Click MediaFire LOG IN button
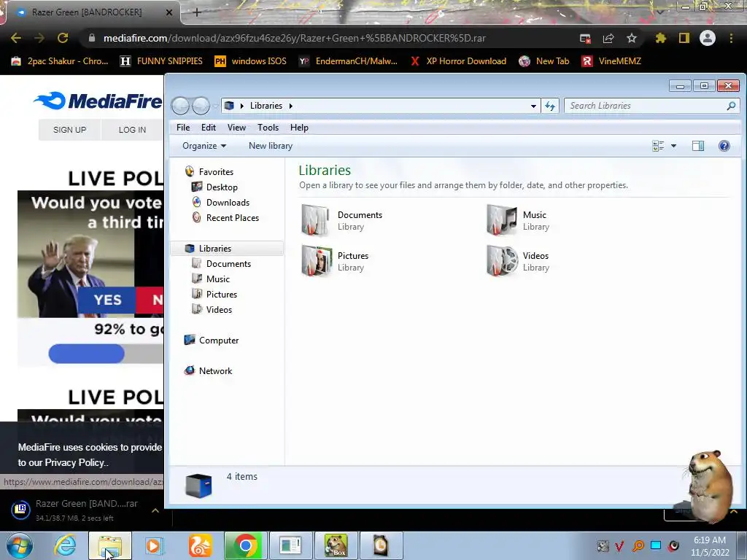This screenshot has width=747, height=560. pos(132,130)
